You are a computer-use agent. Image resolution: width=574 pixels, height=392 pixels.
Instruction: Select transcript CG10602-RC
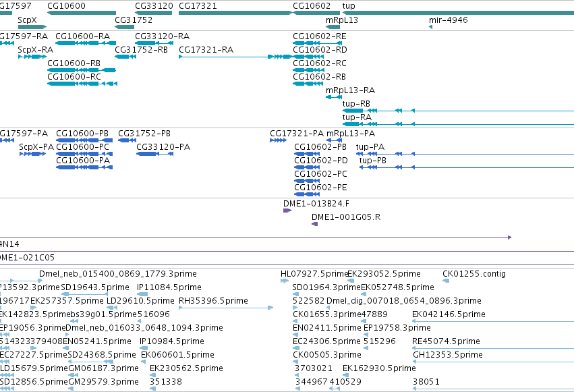[320, 63]
